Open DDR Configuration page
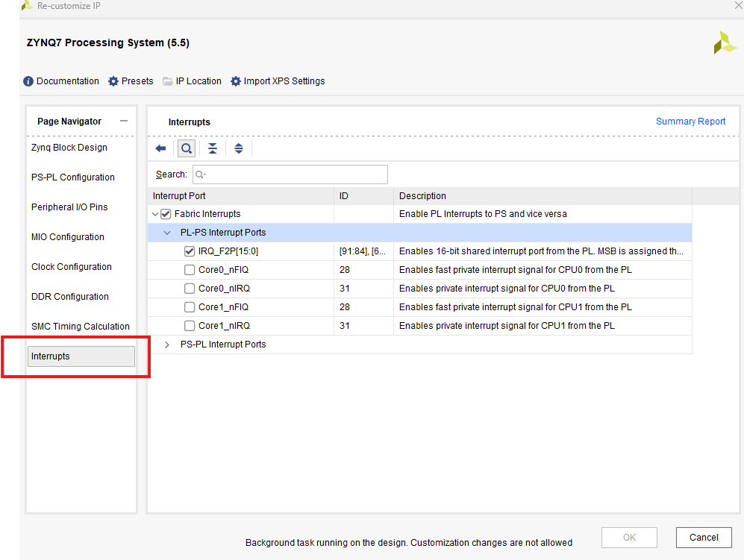The height and width of the screenshot is (560, 744). point(69,297)
